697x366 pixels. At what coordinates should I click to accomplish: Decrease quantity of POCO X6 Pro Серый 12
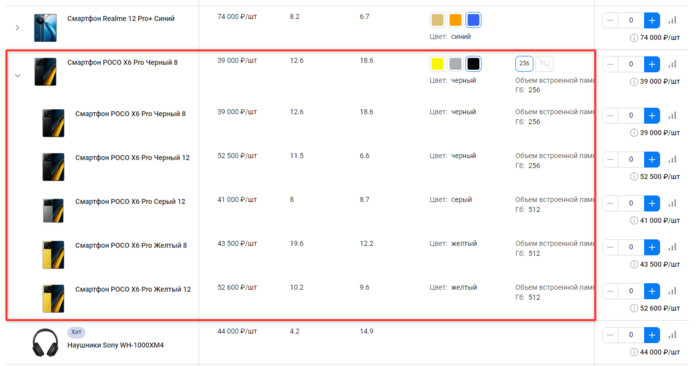coord(610,203)
